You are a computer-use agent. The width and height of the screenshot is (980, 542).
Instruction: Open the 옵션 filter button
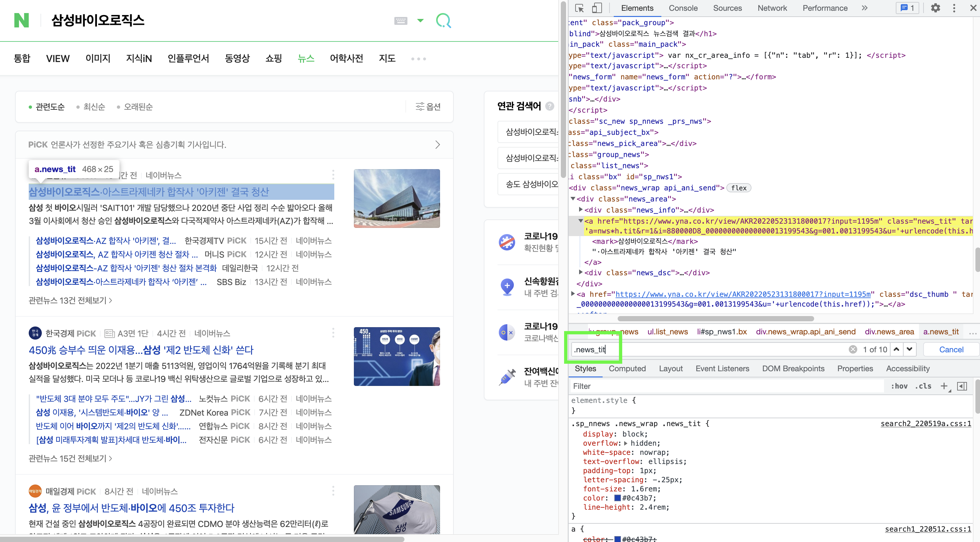pos(428,107)
